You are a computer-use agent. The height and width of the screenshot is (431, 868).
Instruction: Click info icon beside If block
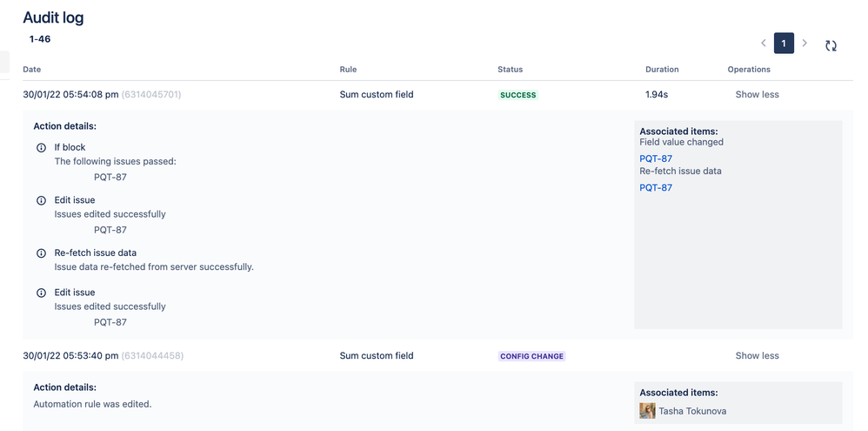pos(41,148)
